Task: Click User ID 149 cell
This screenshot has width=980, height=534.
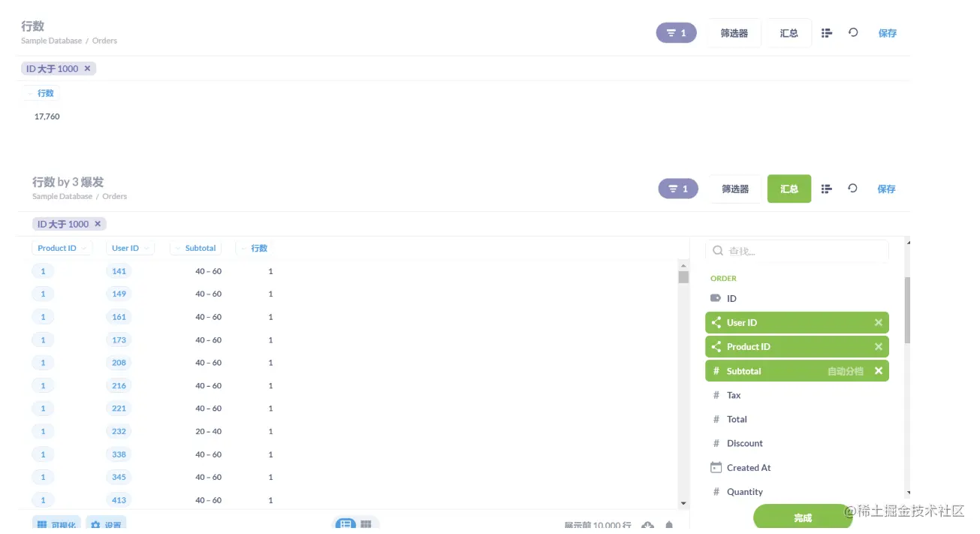Action: tap(119, 294)
